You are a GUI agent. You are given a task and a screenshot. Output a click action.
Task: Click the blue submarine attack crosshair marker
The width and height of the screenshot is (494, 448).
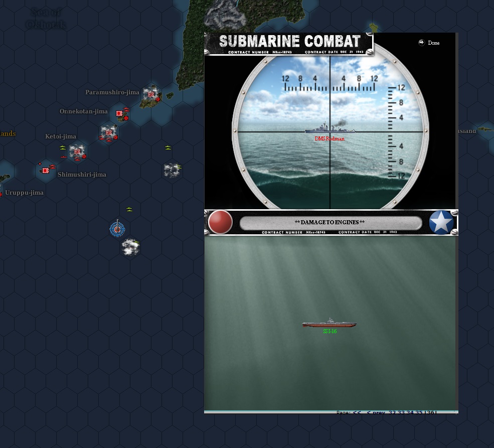pyautogui.click(x=117, y=229)
